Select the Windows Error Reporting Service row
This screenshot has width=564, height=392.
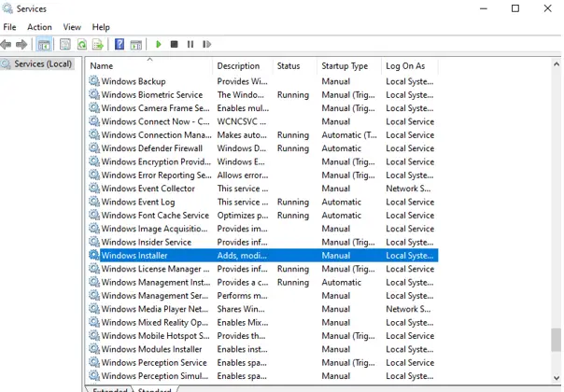coord(262,175)
